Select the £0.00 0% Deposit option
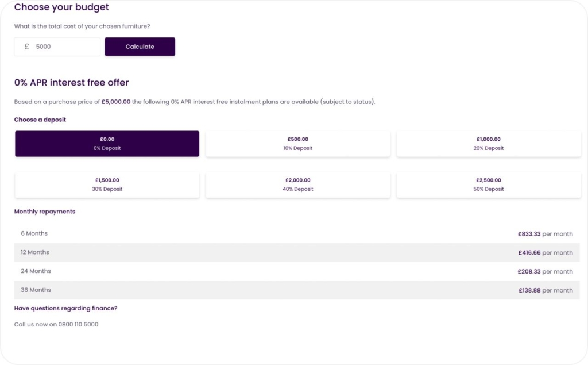 coord(107,144)
